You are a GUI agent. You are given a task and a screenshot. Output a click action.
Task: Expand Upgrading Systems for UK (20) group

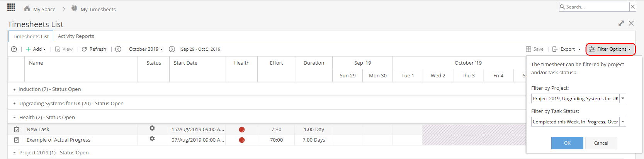coord(14,104)
